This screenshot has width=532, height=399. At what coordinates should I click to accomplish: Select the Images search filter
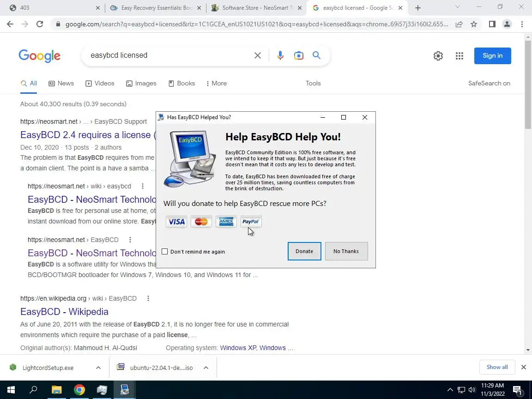(141, 84)
